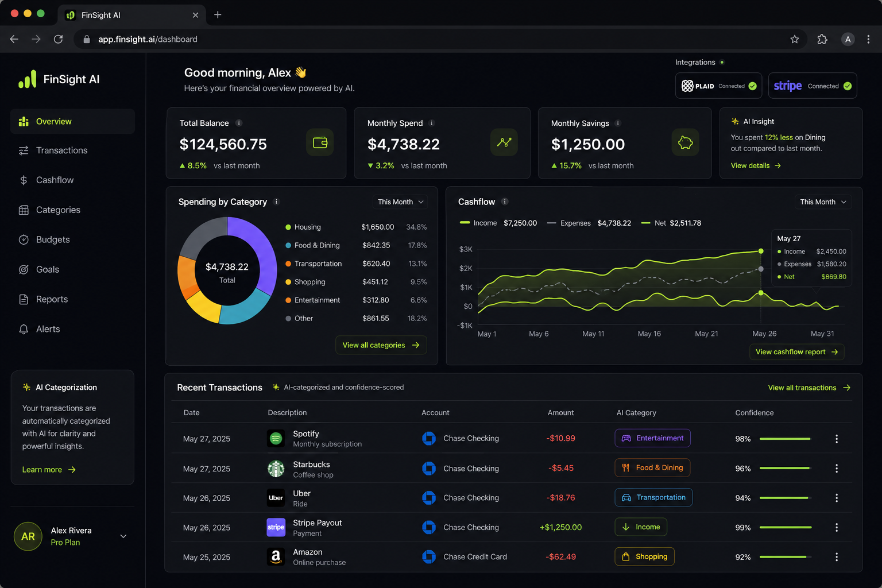Viewport: 882px width, 588px height.
Task: Click the Amazon logo icon
Action: [276, 557]
